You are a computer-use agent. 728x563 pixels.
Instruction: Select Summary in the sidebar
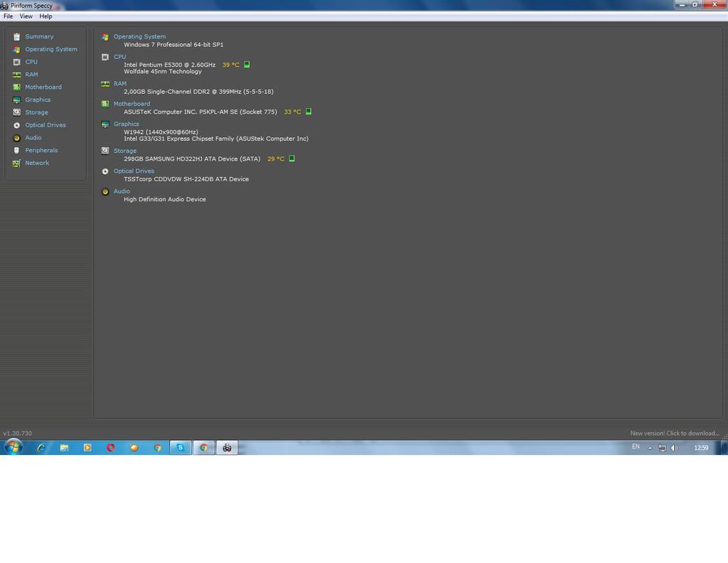39,36
